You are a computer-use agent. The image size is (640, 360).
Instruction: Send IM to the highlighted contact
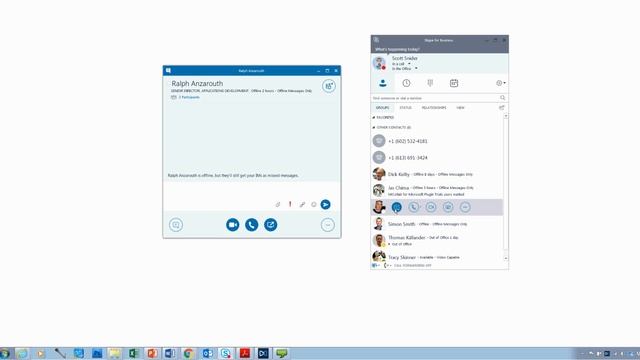(396, 207)
